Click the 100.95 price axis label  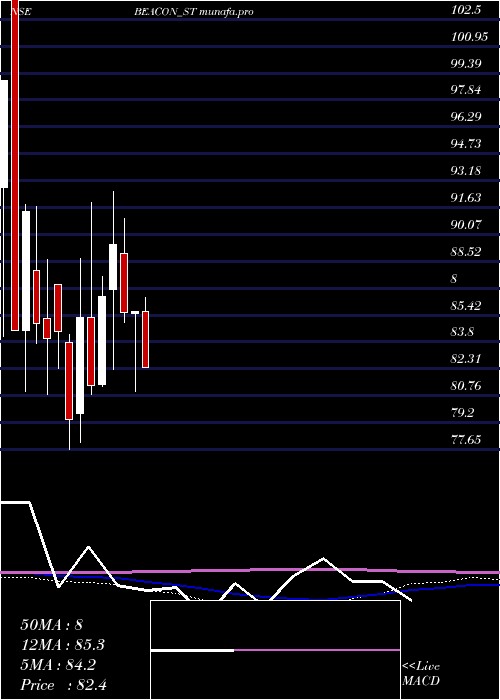tap(470, 37)
